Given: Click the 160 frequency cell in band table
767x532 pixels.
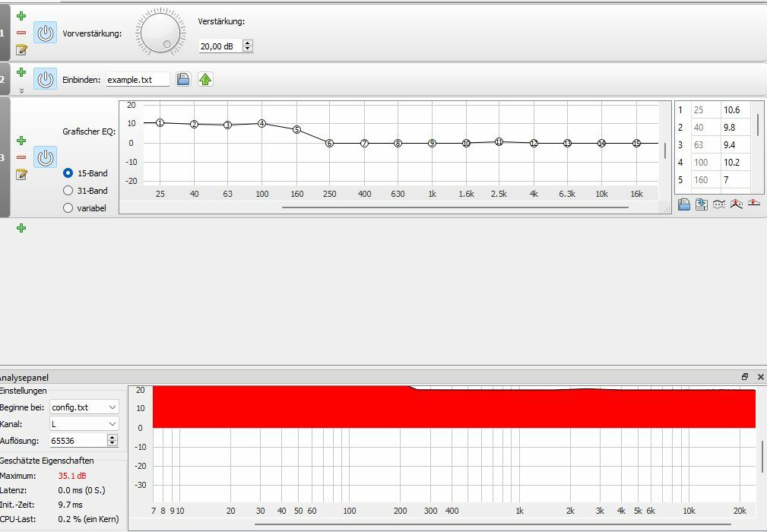Looking at the screenshot, I should tap(706, 180).
